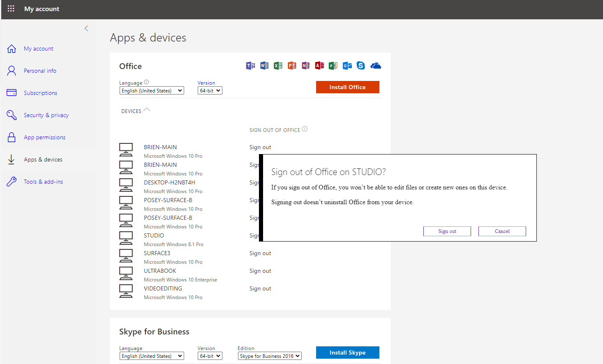Open Subscriptions page
The width and height of the screenshot is (603, 364).
tap(40, 93)
